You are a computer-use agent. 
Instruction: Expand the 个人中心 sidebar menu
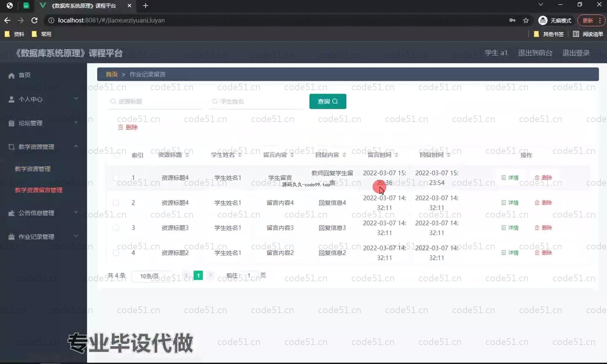[43, 99]
